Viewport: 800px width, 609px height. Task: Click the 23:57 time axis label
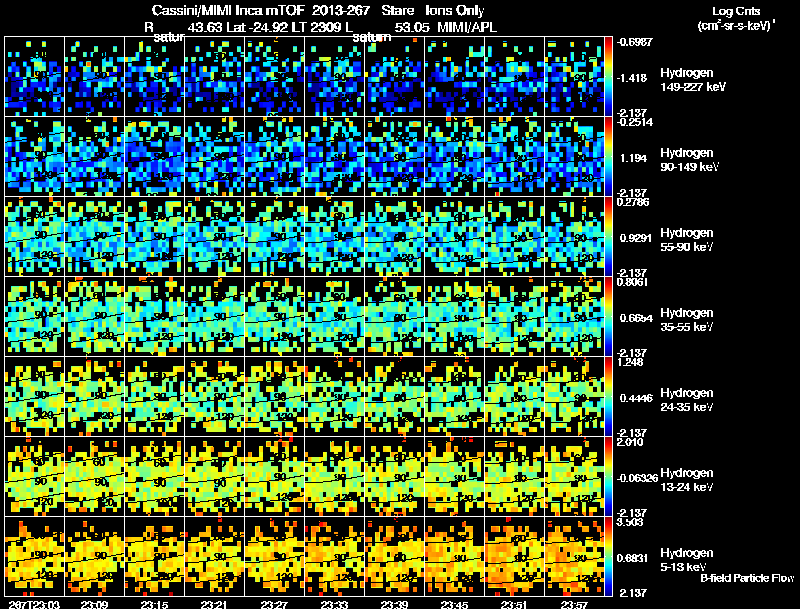[574, 604]
